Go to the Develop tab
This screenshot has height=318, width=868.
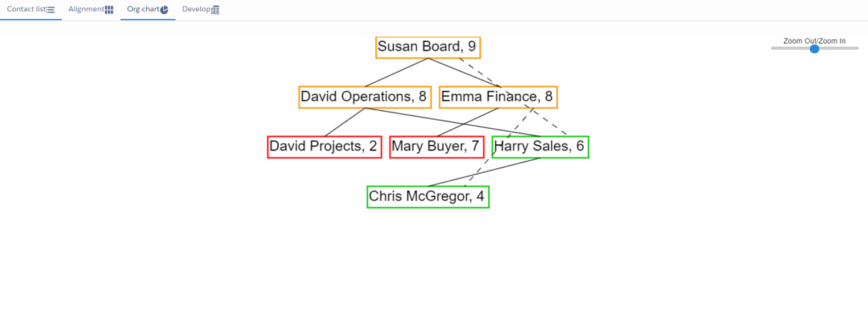coord(196,10)
